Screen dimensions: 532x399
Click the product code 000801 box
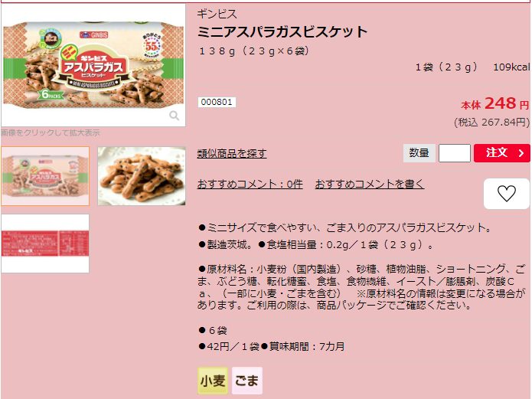217,102
